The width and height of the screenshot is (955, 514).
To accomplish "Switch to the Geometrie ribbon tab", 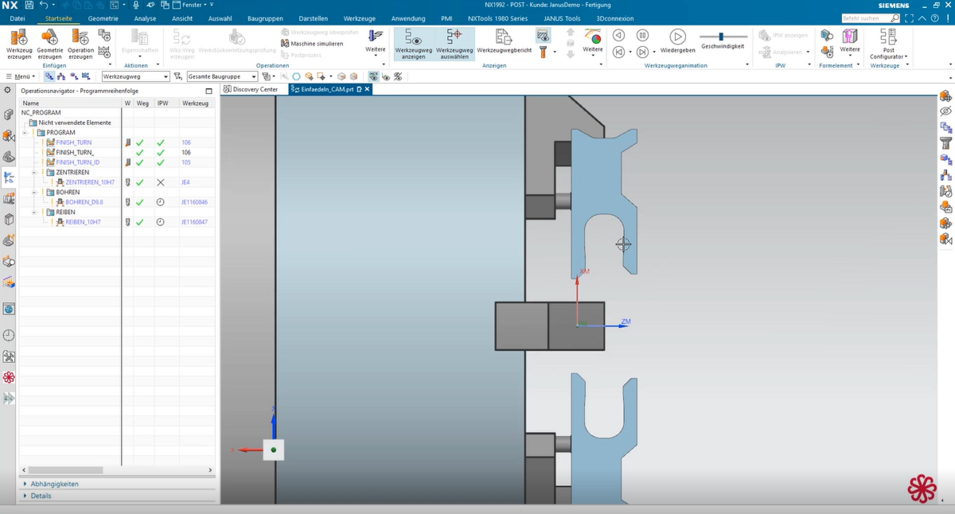I will 103,19.
